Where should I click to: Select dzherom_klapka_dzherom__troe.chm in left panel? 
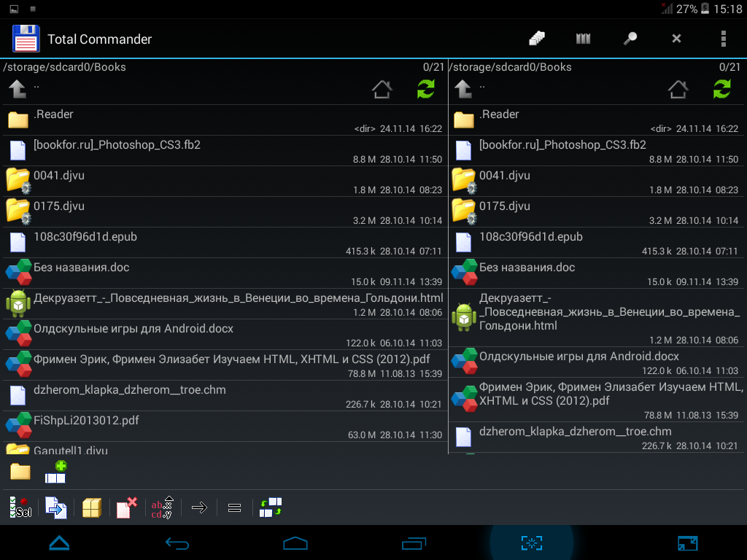[225, 396]
